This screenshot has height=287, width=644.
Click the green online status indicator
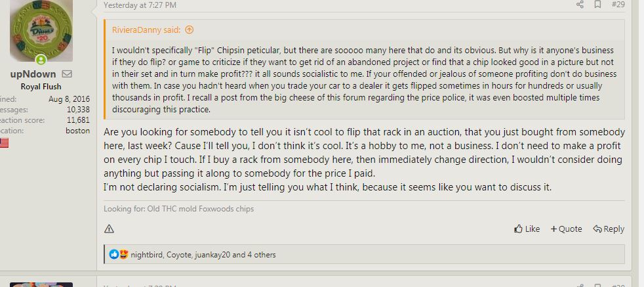41,60
